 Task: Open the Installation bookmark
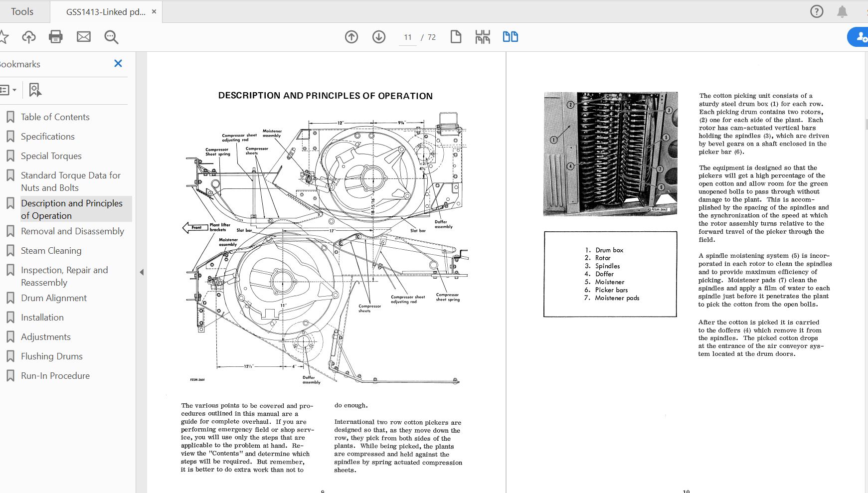42,318
